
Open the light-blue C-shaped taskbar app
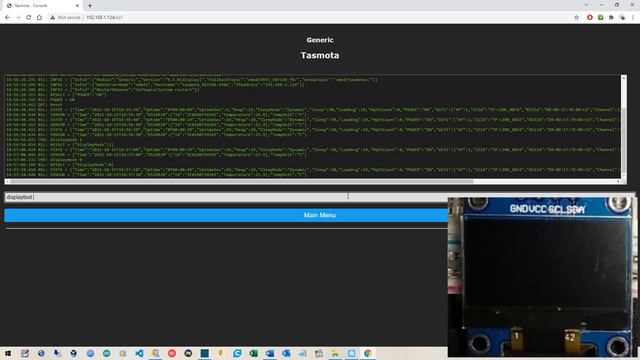click(x=237, y=353)
